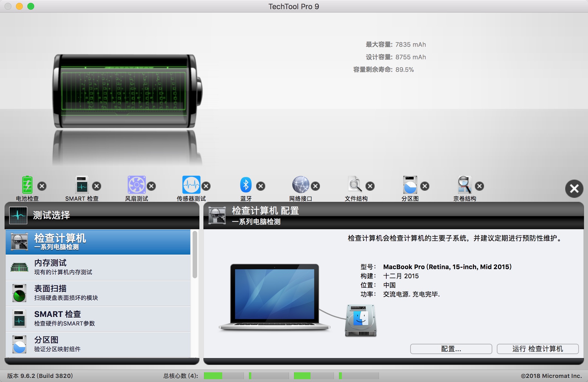588x382 pixels.
Task: Minimize the TechTool Pro 9 window
Action: (x=19, y=6)
